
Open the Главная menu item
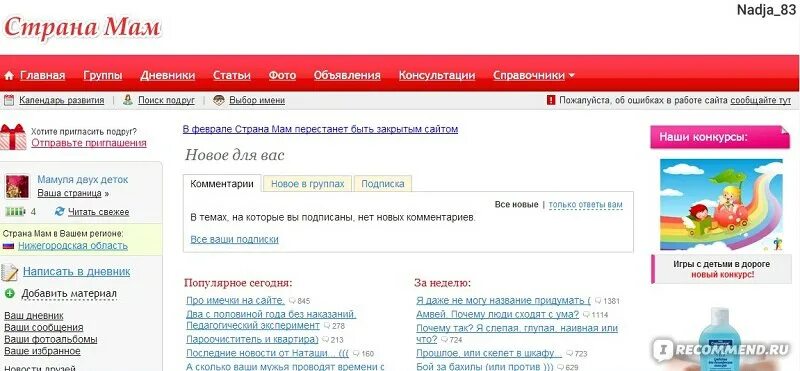click(42, 76)
